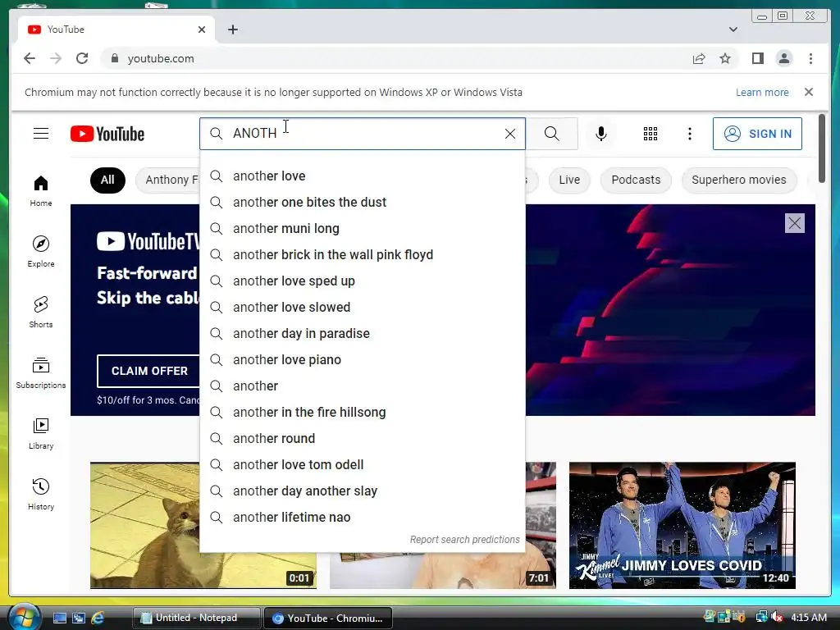Click the browser forward arrow
Image resolution: width=840 pixels, height=630 pixels.
56,58
